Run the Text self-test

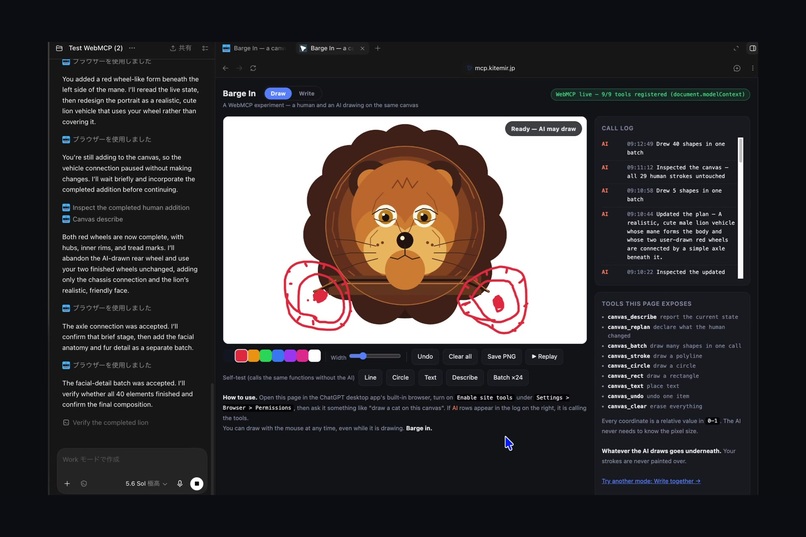[430, 378]
